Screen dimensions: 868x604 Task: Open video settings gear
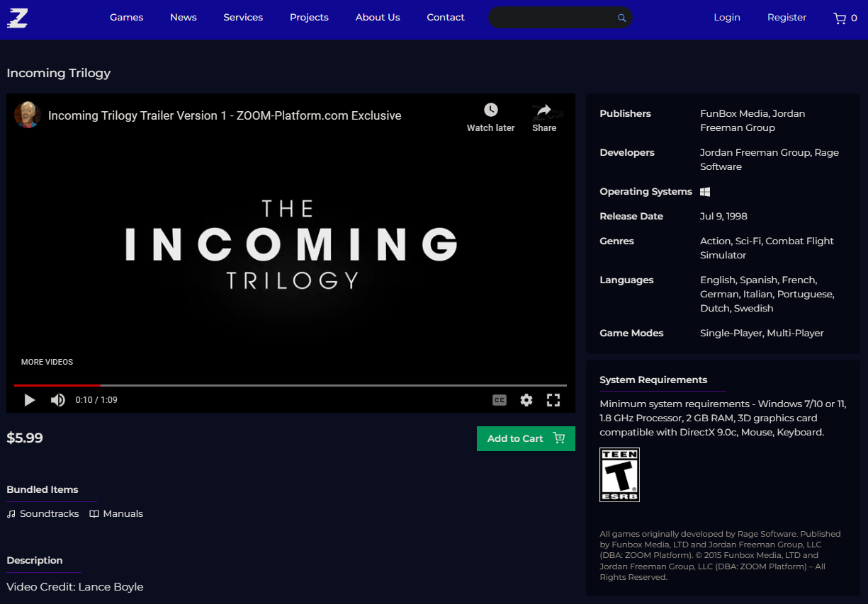526,400
